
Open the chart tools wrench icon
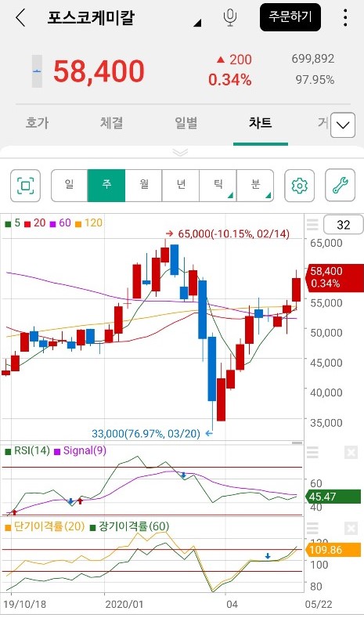tap(340, 186)
